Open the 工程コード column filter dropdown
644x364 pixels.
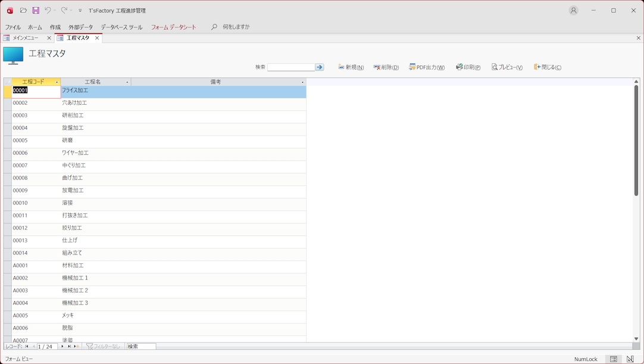click(x=57, y=82)
